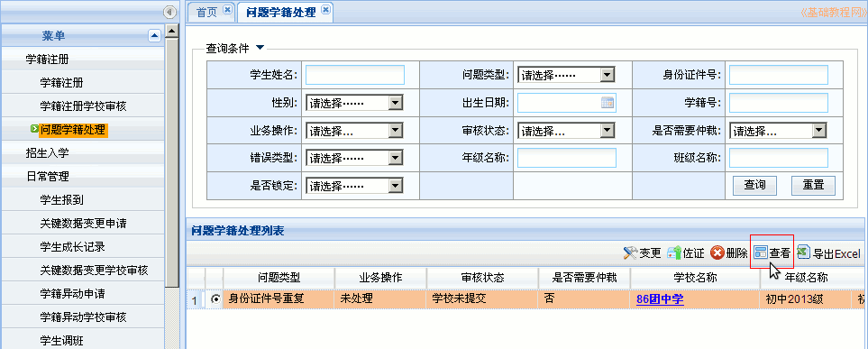Click the 查询 button
The width and height of the screenshot is (868, 349).
coord(754,185)
